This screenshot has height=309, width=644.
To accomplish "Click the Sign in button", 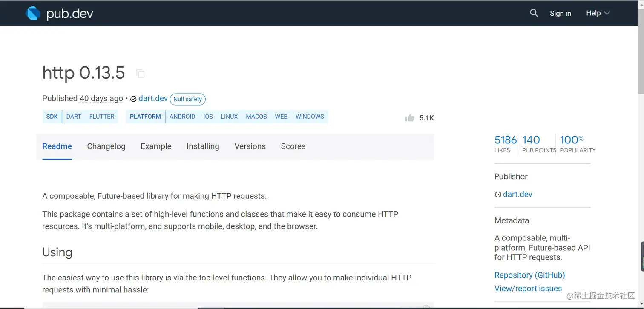I will [x=561, y=13].
